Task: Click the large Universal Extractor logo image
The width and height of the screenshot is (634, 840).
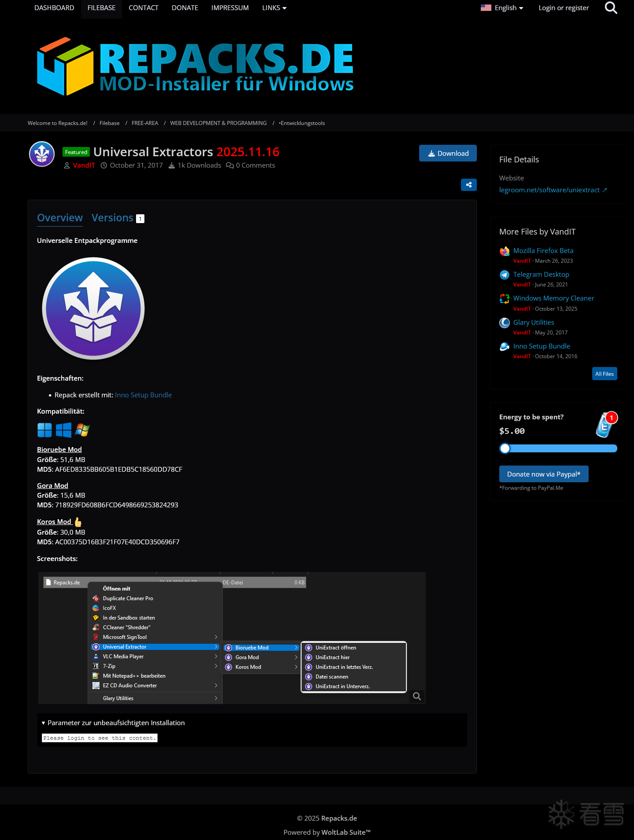Action: pos(93,308)
